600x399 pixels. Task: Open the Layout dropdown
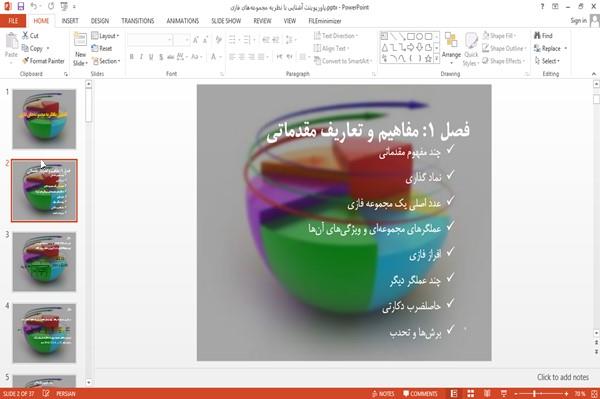[105, 36]
